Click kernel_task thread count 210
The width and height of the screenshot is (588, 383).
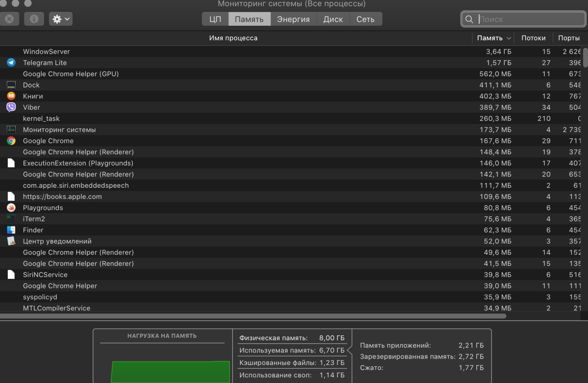pyautogui.click(x=544, y=118)
